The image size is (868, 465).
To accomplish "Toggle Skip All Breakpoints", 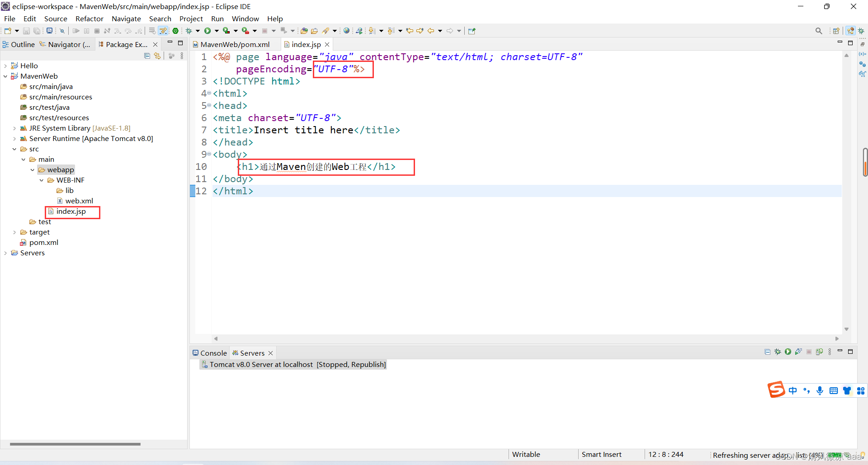I will coord(62,31).
